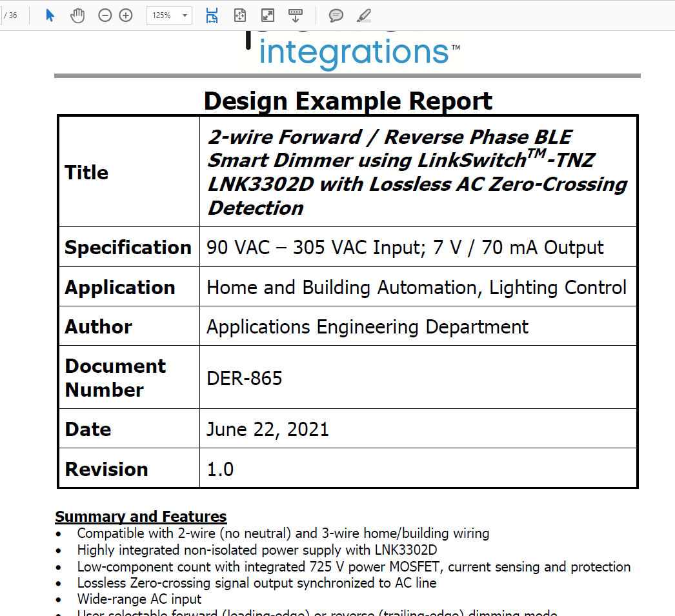Click the 'Author' row label
The height and width of the screenshot is (616, 675).
click(x=98, y=327)
